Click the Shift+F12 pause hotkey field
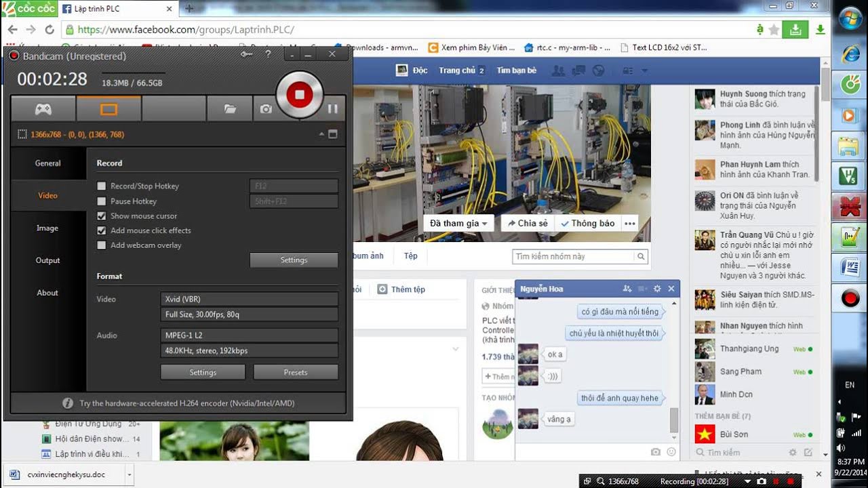 294,201
